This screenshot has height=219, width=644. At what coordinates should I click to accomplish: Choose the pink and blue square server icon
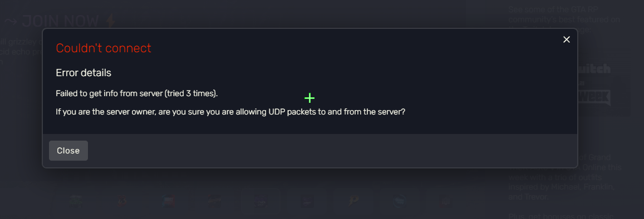[x=169, y=201]
